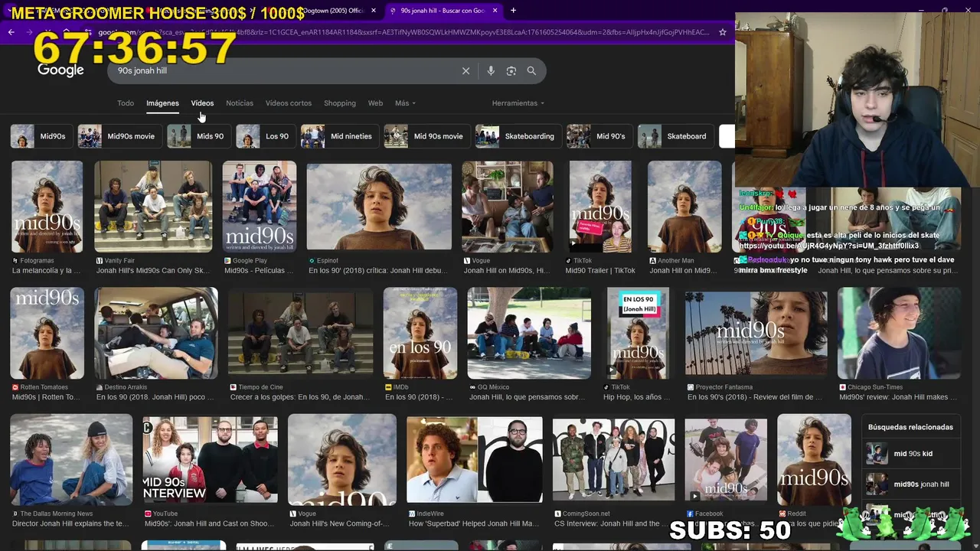Open 'Jonah Hill's Mid90s Can Only Sk...' caption link
980x551 pixels.
click(153, 271)
